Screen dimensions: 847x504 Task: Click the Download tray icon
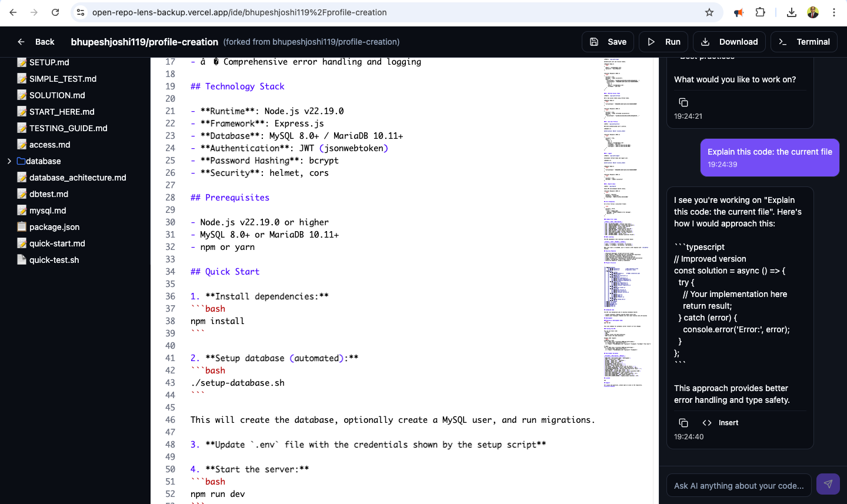pyautogui.click(x=705, y=42)
